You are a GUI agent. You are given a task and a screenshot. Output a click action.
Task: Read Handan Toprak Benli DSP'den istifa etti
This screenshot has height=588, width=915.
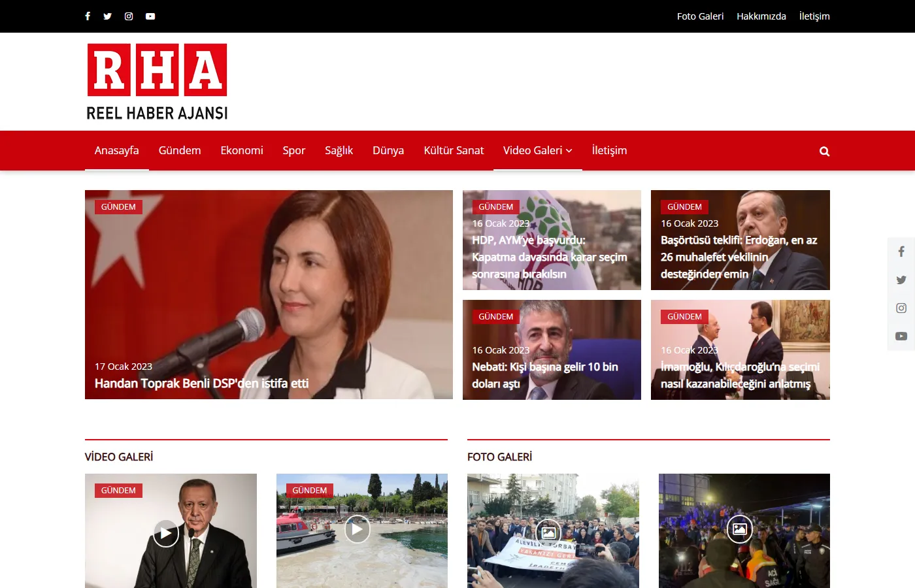click(x=201, y=384)
